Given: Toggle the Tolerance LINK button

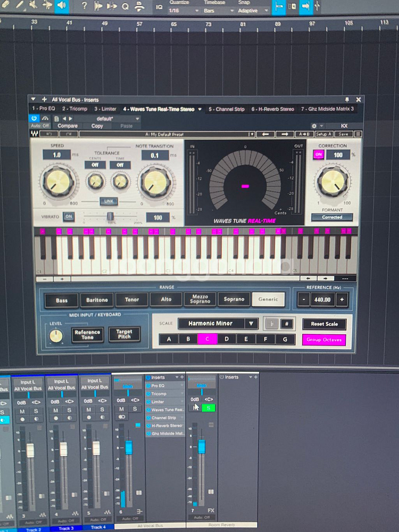Looking at the screenshot, I should pyautogui.click(x=109, y=201).
